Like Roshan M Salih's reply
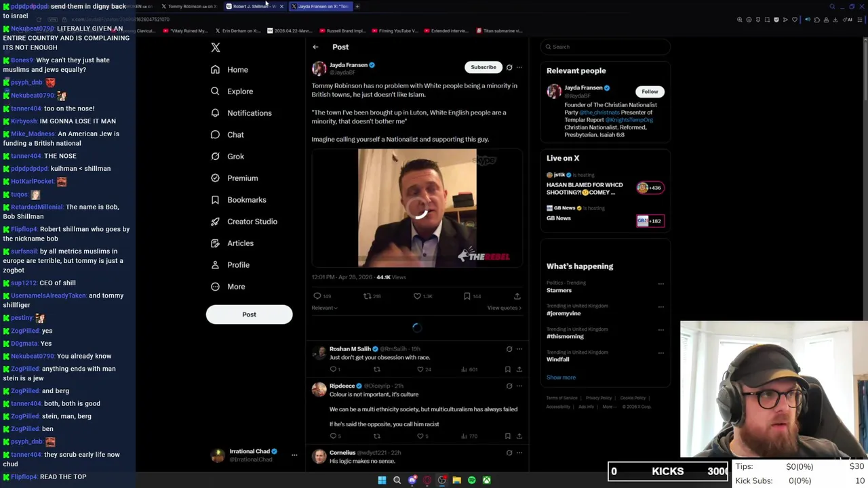This screenshot has height=488, width=868. [x=420, y=369]
